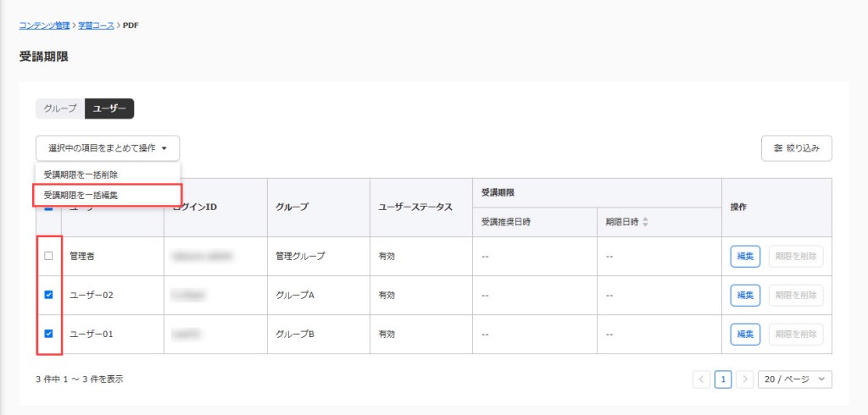Select 受講期限を一括編集 menu option
This screenshot has width=868, height=415.
click(81, 195)
